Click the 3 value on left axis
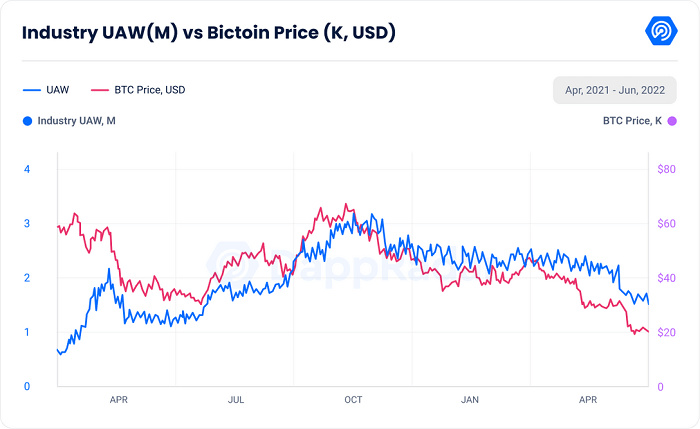 coord(27,223)
